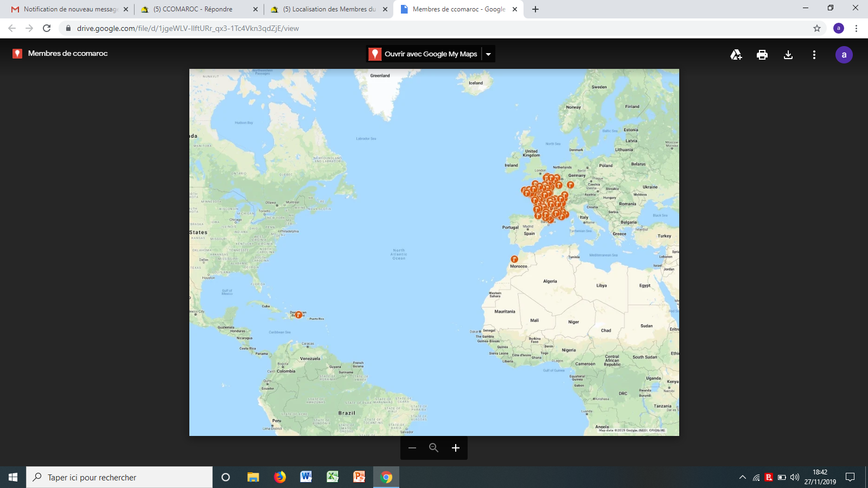Show hidden system tray icons
868x488 pixels.
click(x=742, y=477)
